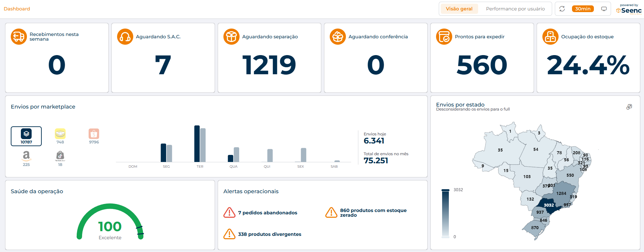This screenshot has width=644, height=252.
Task: Click the warehouse icon for Ocupação do estoque
Action: pyautogui.click(x=550, y=37)
